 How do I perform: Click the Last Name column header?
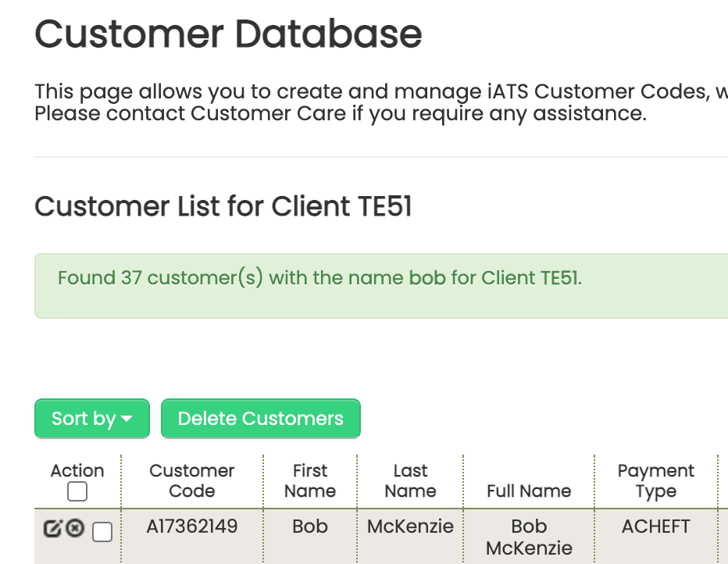tap(410, 481)
